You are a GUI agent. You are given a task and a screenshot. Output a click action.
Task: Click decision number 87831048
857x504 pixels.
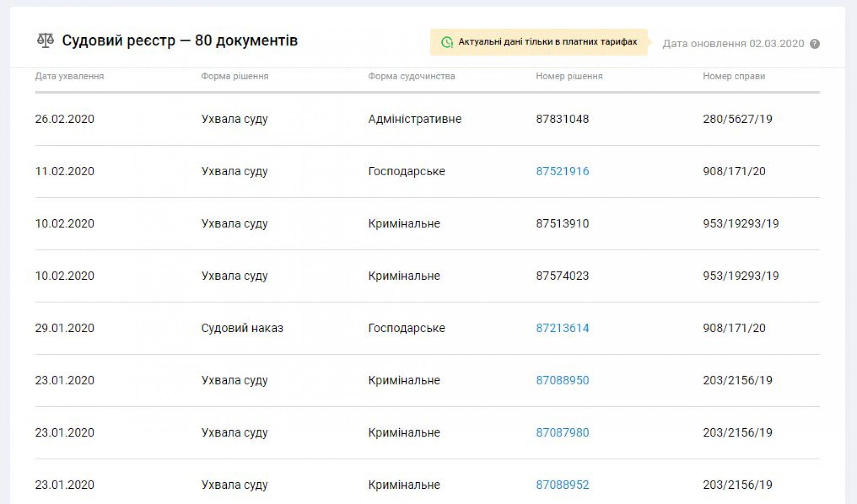pyautogui.click(x=562, y=119)
